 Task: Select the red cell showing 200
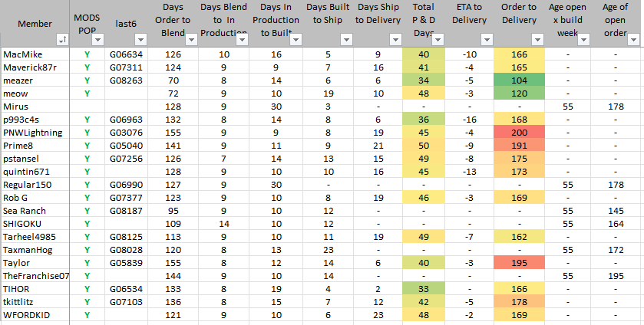click(524, 133)
